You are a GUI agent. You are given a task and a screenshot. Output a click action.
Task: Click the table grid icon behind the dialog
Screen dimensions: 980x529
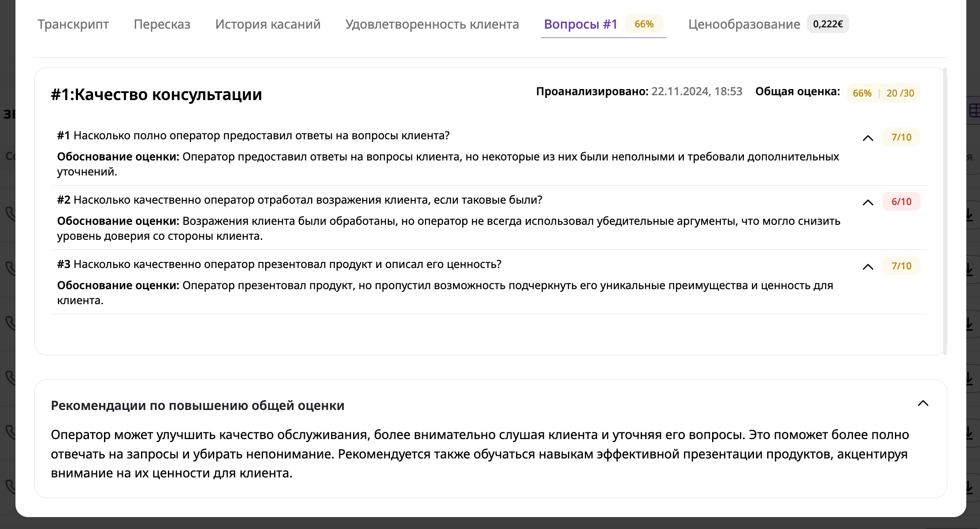click(x=974, y=110)
